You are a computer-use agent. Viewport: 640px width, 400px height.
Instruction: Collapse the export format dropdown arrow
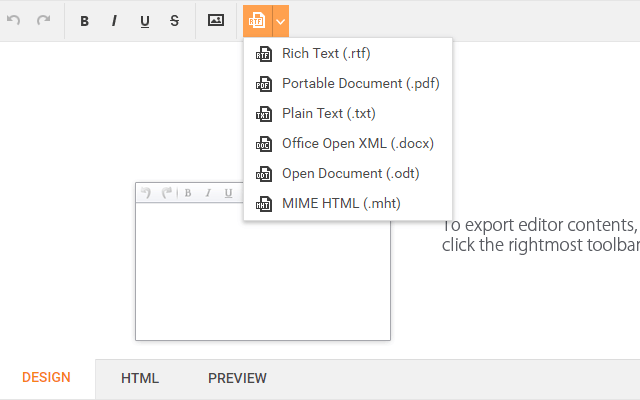pyautogui.click(x=281, y=20)
